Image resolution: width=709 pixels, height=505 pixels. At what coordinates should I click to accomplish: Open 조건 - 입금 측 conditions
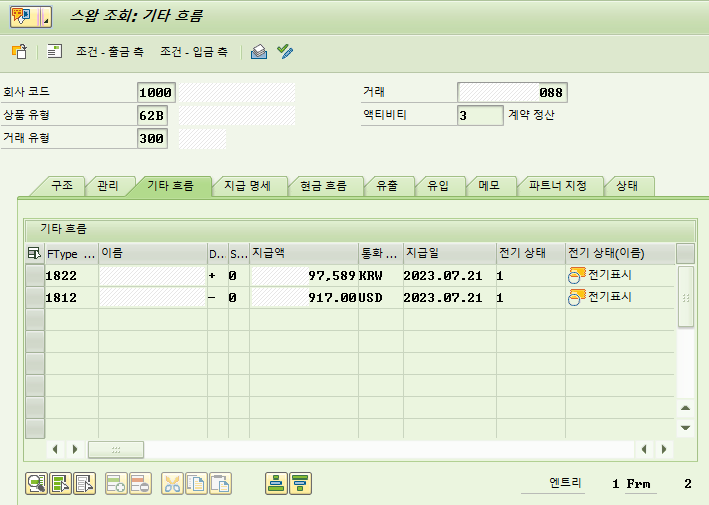click(194, 52)
